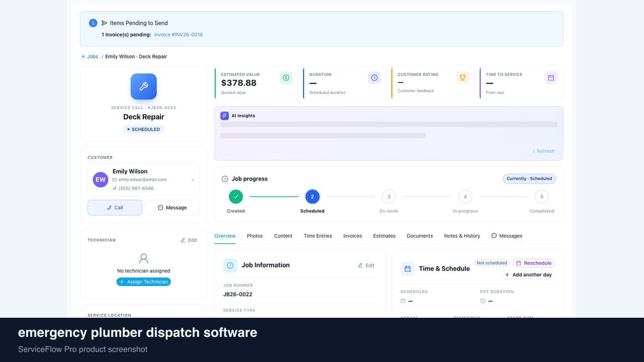Click the wrench icon above Deck Repair
The height and width of the screenshot is (362, 644).
[143, 86]
